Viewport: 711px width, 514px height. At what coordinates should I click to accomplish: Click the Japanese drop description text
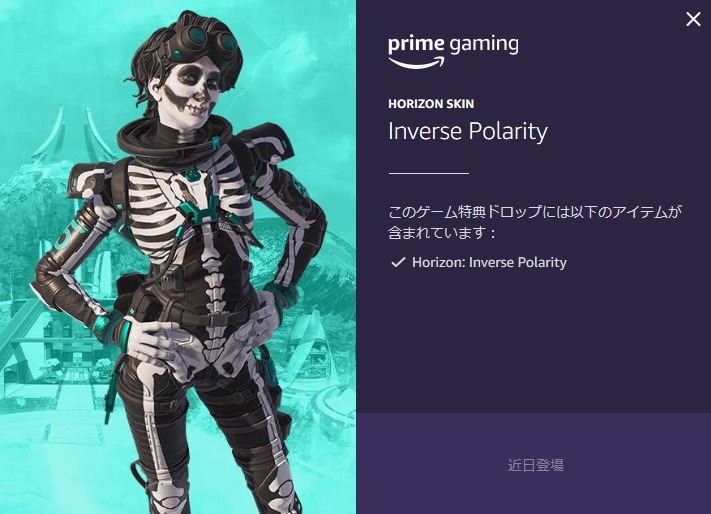click(535, 222)
